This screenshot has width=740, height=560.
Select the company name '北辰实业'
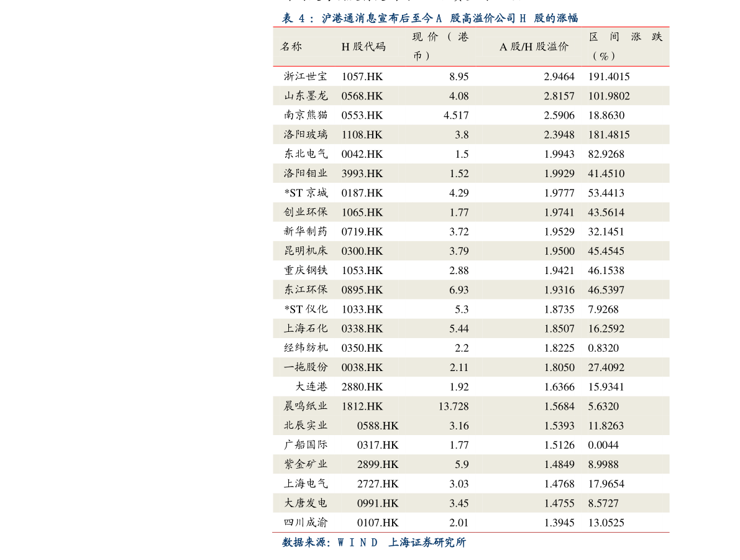pos(305,425)
